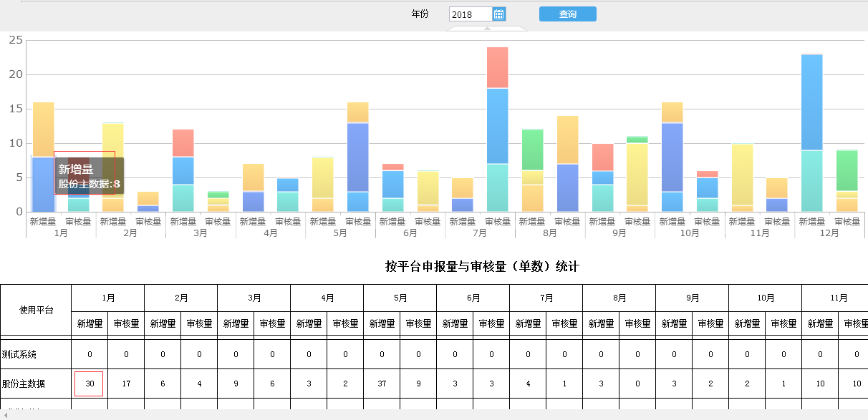Select the 股份主数据 row label
The width and height of the screenshot is (868, 420).
point(24,384)
